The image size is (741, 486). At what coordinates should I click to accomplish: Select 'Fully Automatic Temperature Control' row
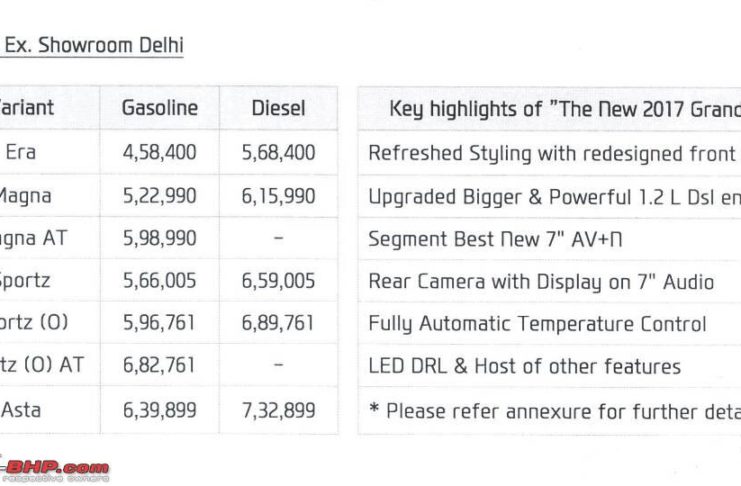coord(537,324)
